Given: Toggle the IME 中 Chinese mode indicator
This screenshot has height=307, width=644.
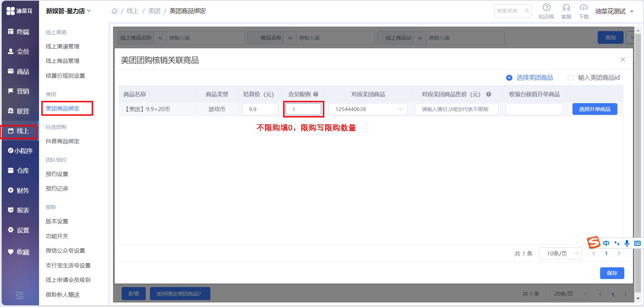Looking at the screenshot, I should 606,243.
